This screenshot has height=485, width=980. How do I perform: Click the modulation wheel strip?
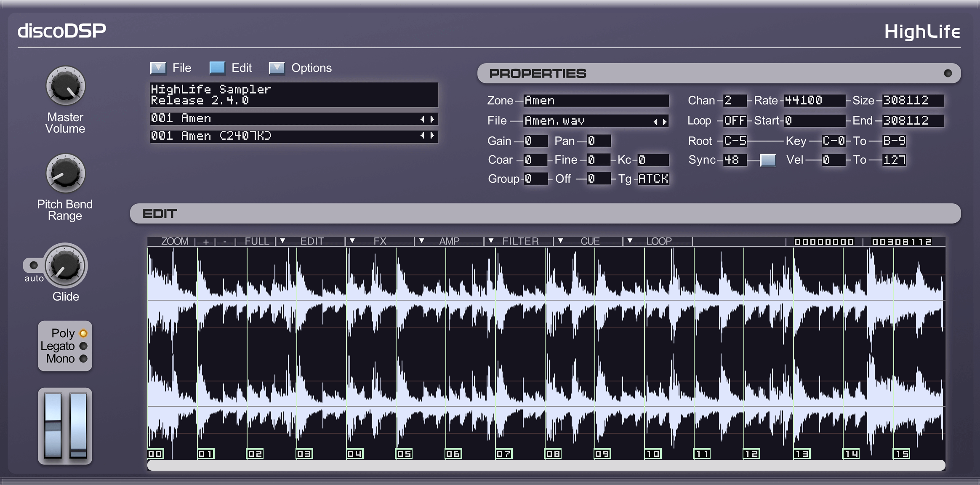pos(78,425)
